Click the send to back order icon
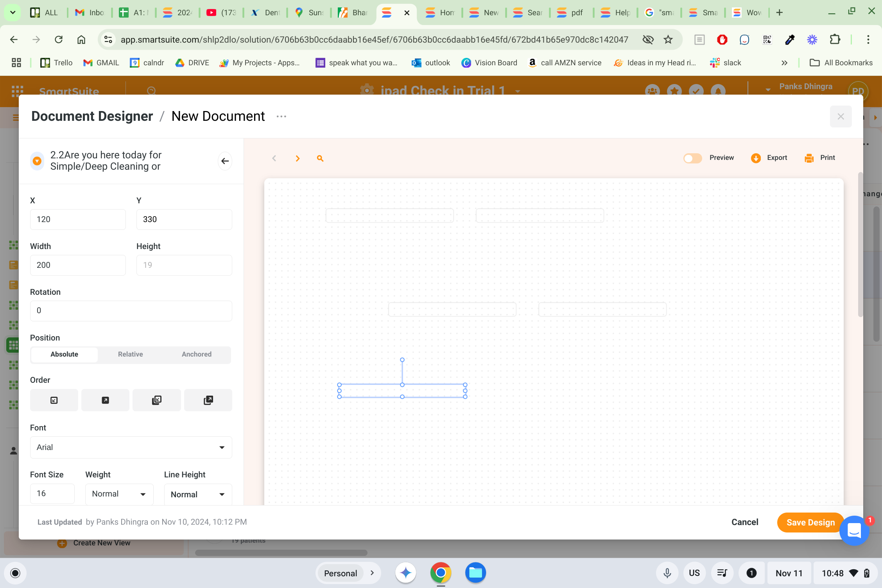The width and height of the screenshot is (882, 588). pyautogui.click(x=156, y=400)
